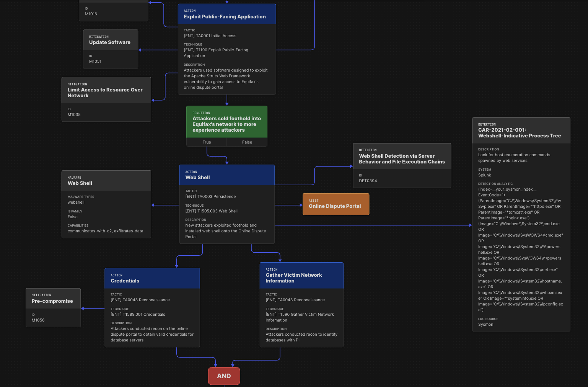Viewport: 588px width, 387px height.
Task: Choose the True branch of the condition
Action: coord(207,142)
